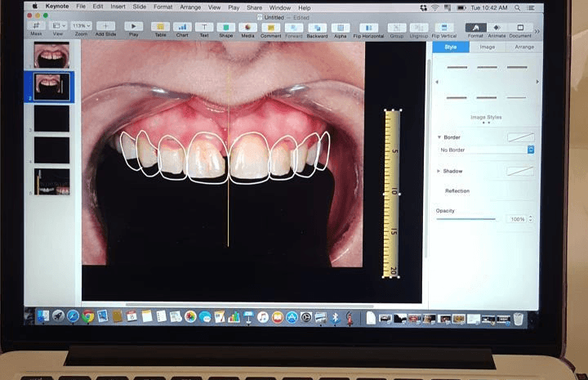Select the third slide thumbnail
This screenshot has height=380, width=588.
point(51,118)
